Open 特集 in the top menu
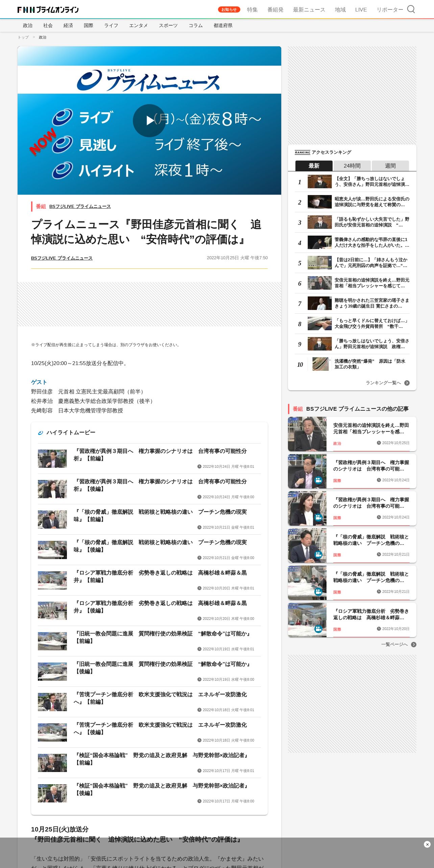Screen dimensions: 434x868 pos(252,10)
